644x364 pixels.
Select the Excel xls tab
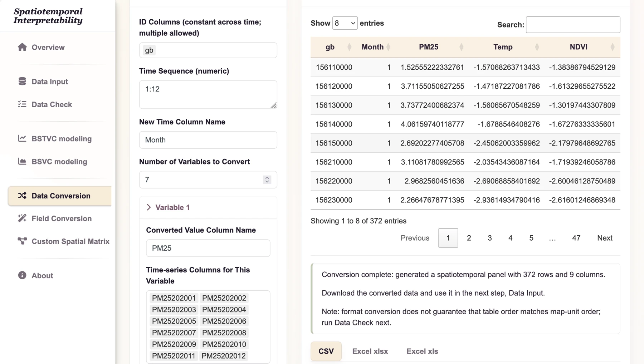(422, 351)
